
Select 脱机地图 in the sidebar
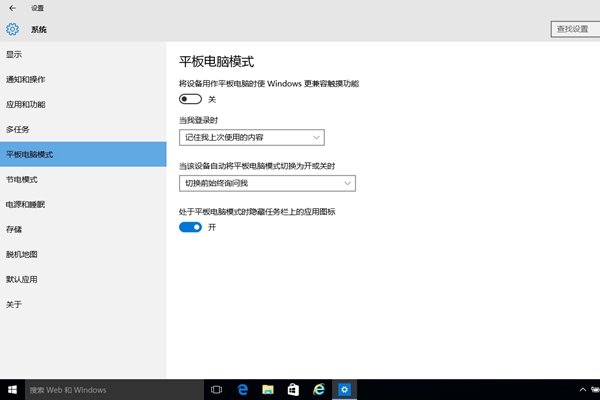(x=83, y=255)
